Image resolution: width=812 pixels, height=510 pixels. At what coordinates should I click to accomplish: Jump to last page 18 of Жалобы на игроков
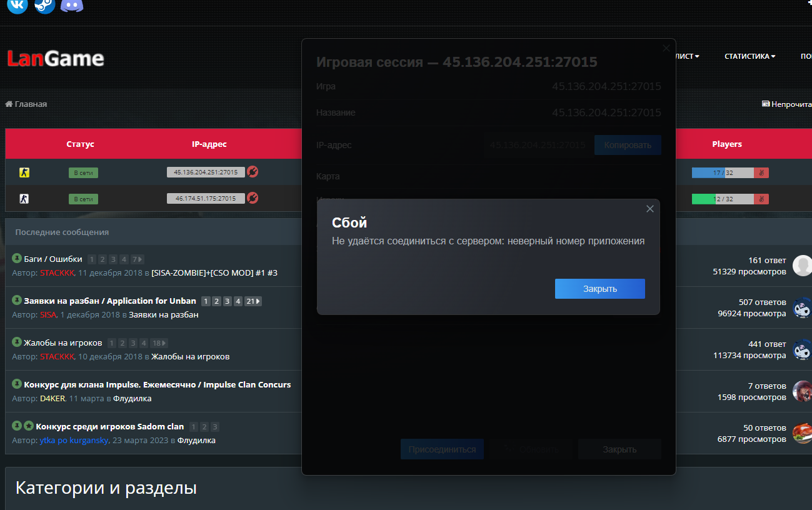click(159, 343)
